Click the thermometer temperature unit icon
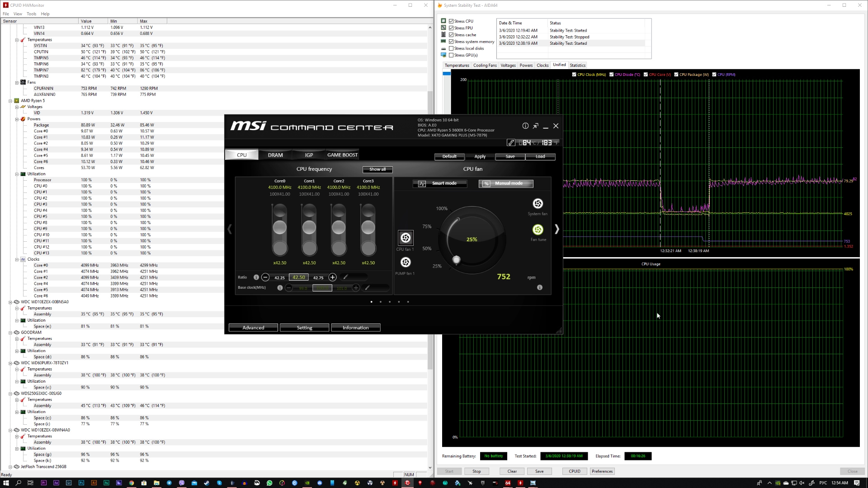The width and height of the screenshot is (868, 488). pos(511,143)
